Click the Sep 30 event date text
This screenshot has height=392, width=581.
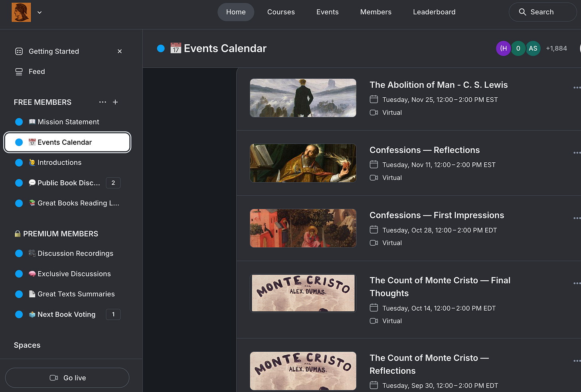pyautogui.click(x=440, y=386)
